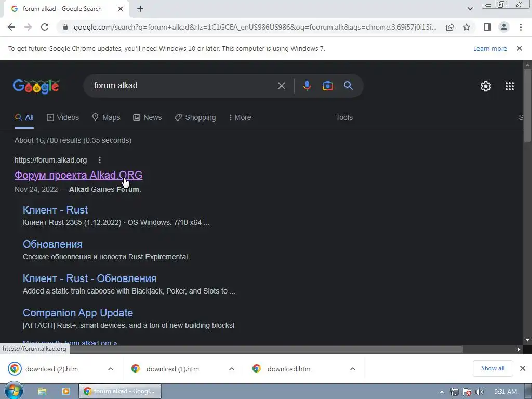This screenshot has width=532, height=399.
Task: Expand the tab search dropdown arrow
Action: (470, 9)
